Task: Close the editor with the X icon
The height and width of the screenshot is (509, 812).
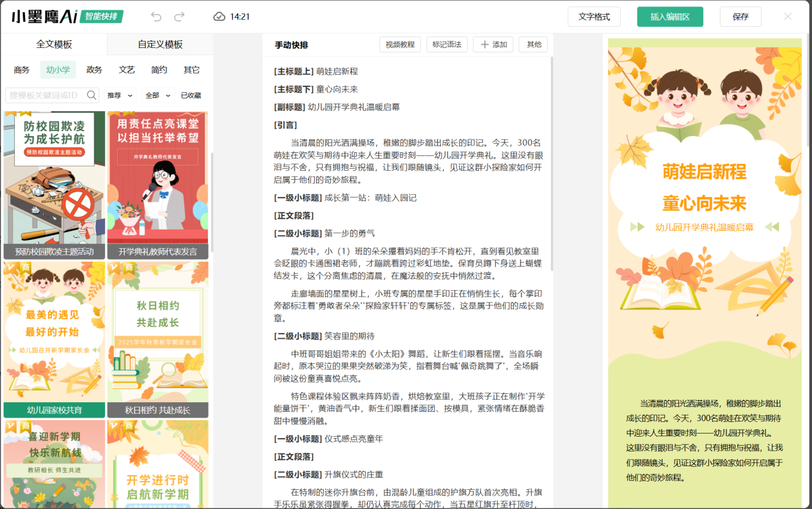Action: [x=788, y=17]
